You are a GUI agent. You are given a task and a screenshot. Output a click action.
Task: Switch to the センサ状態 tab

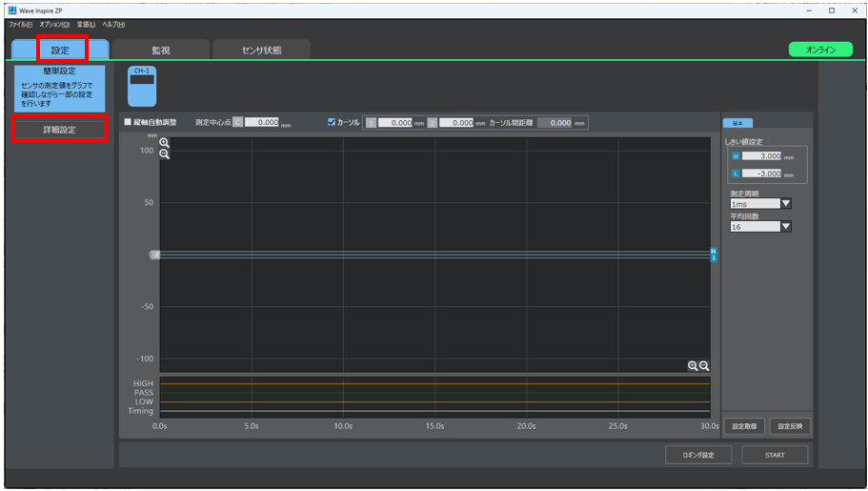[x=261, y=50]
